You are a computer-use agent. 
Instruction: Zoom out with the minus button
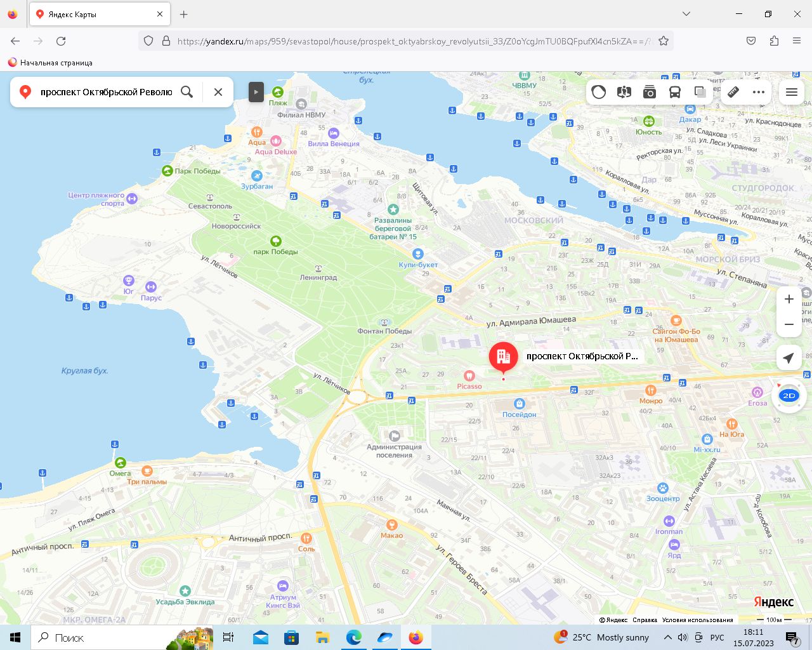click(789, 324)
